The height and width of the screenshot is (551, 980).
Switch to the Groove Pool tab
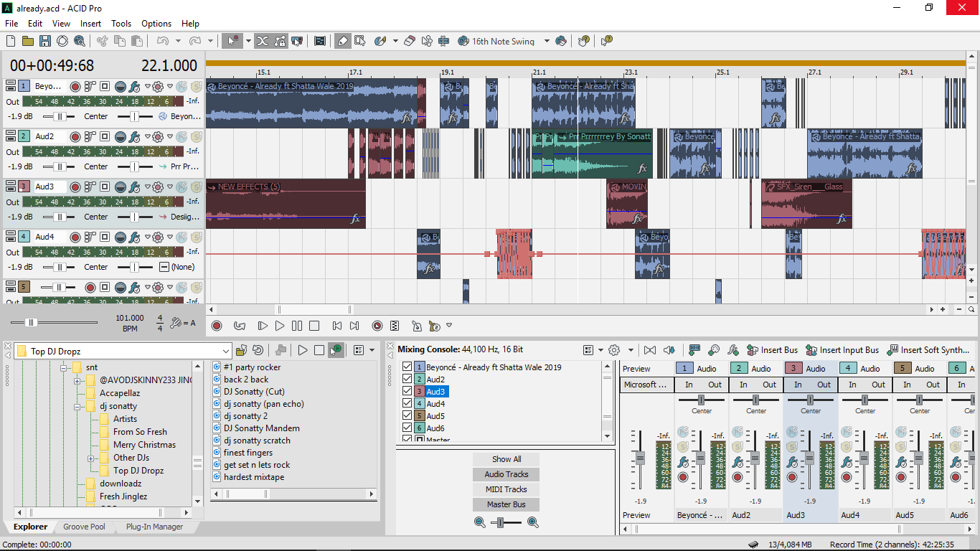click(84, 527)
